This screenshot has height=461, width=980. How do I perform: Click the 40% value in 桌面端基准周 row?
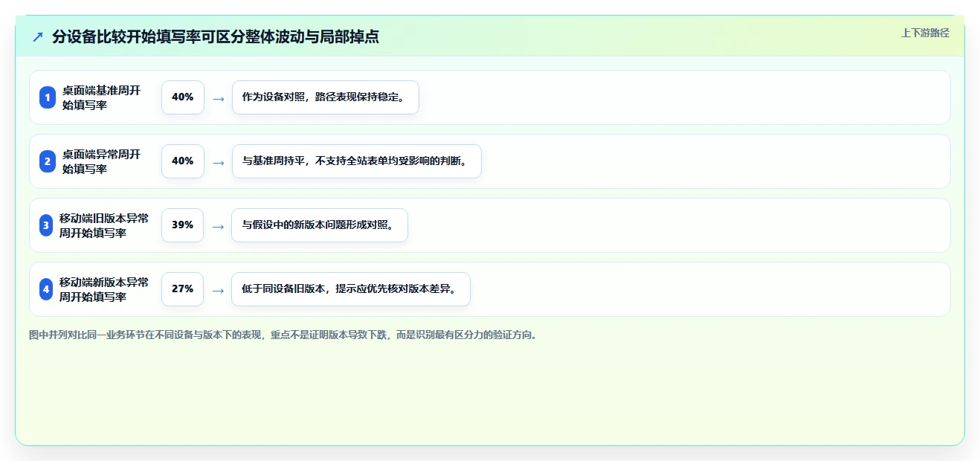point(183,97)
